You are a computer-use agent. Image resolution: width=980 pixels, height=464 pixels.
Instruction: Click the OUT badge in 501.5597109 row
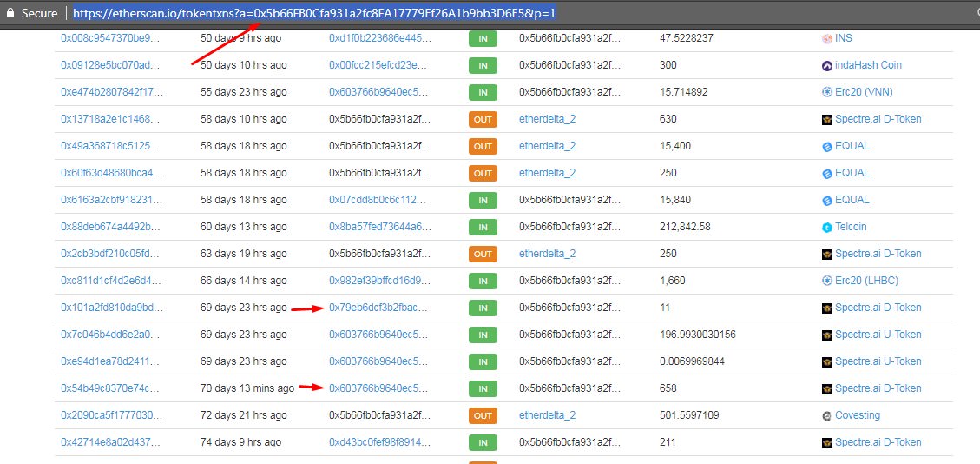[483, 415]
